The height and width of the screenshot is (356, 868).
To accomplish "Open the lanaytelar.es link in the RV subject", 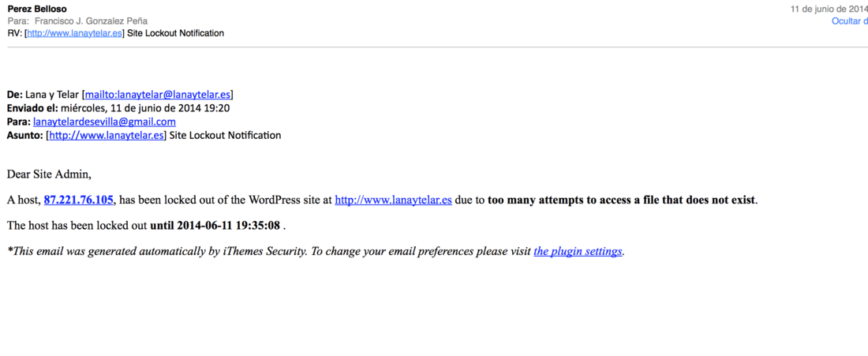I will (x=74, y=33).
